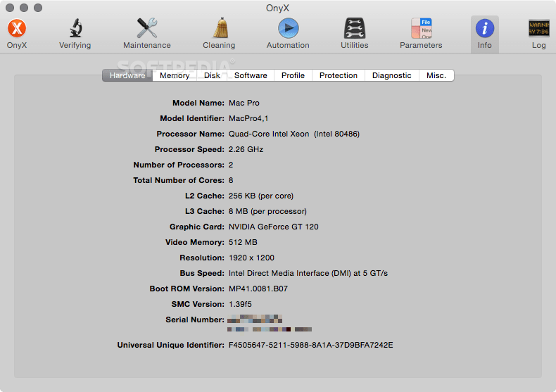
Task: Click the 'Mac Pro' model name value
Action: tap(244, 103)
